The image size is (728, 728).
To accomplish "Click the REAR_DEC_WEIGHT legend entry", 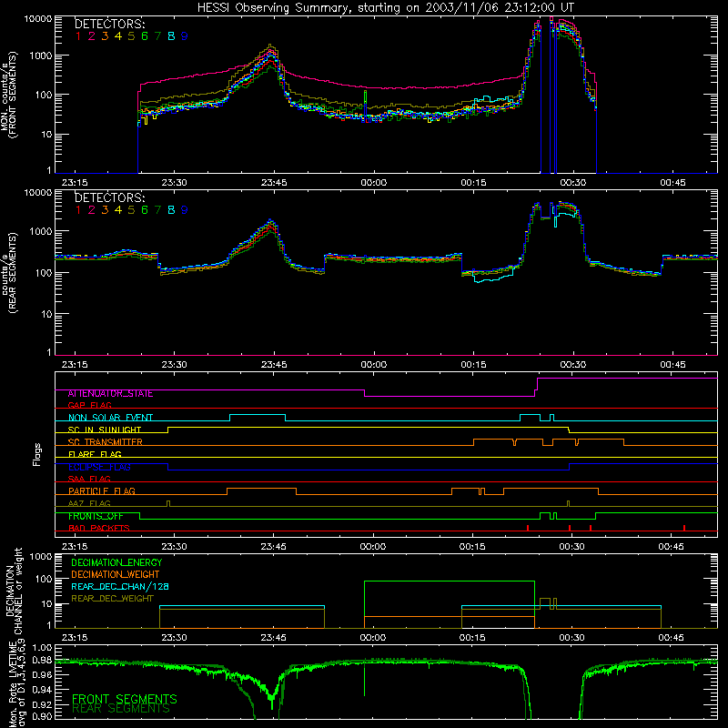I will click(112, 599).
